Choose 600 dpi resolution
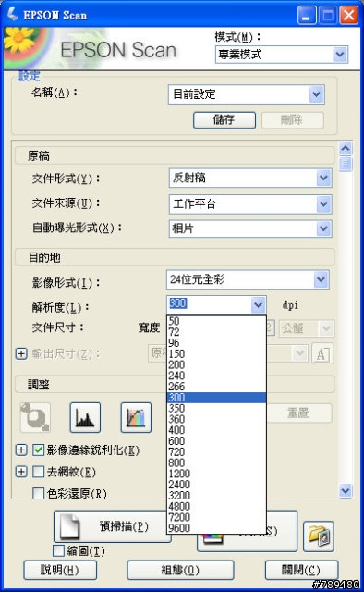The height and width of the screenshot is (592, 364). point(216,441)
